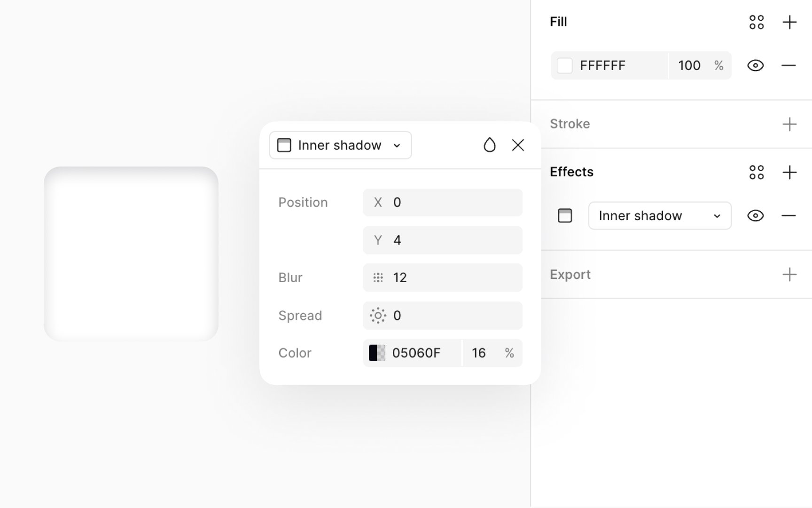Toggle visibility of the FFFFFF fill
Screen dimensions: 812x508
click(756, 65)
